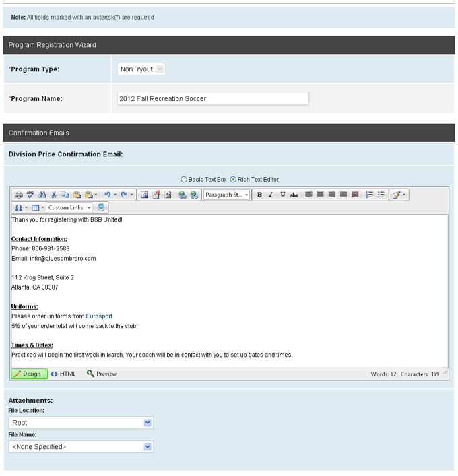Open the Undo history dropdown arrow
Viewport: 458px width, 476px height.
[115, 195]
